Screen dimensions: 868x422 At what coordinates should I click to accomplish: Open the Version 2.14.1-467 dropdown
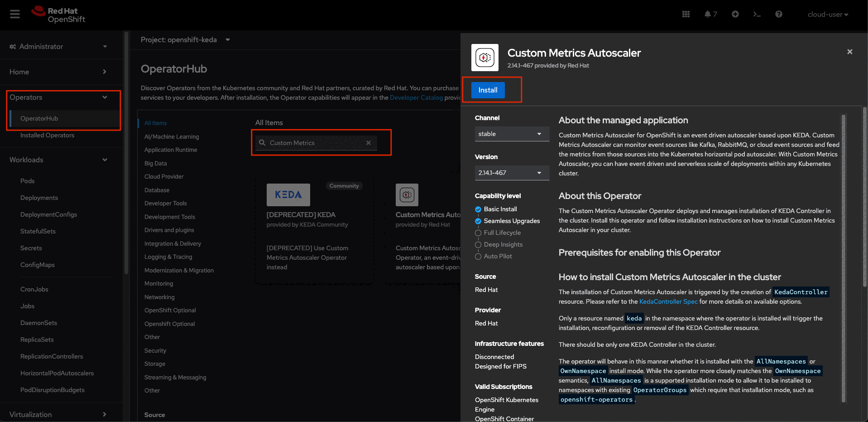tap(512, 173)
